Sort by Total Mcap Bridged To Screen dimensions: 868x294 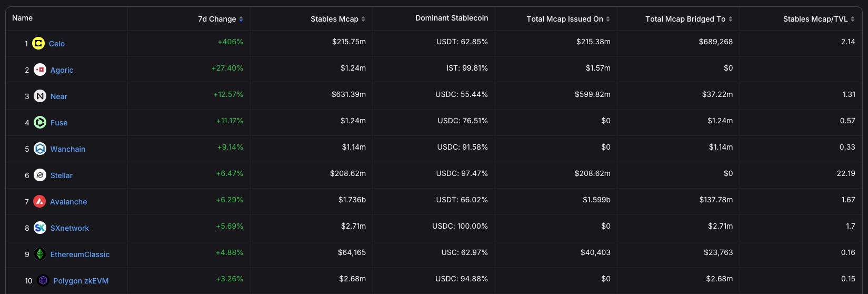click(x=689, y=19)
